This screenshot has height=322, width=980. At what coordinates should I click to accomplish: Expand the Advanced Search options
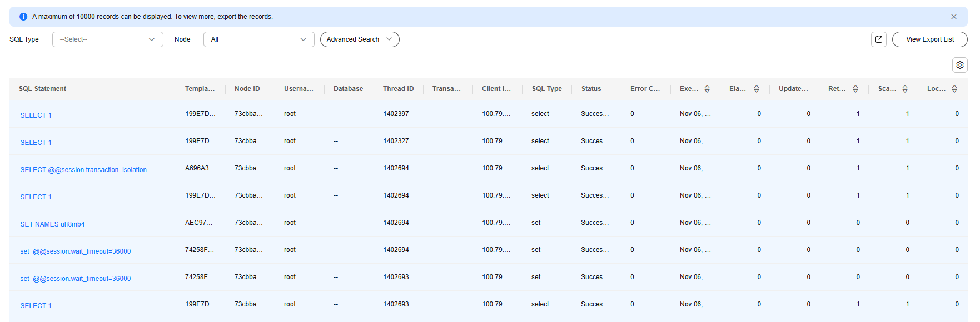point(359,39)
